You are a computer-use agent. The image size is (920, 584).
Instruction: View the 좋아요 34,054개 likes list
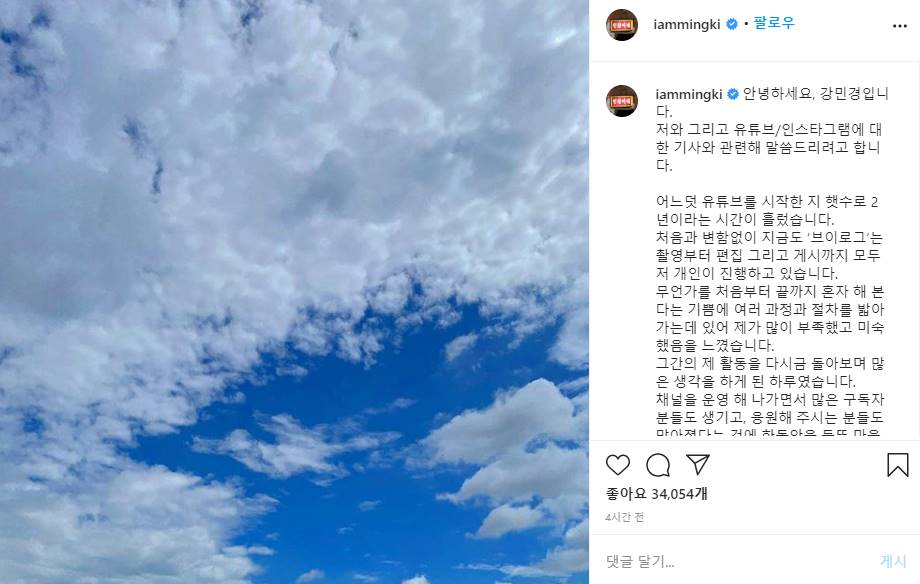[x=657, y=494]
